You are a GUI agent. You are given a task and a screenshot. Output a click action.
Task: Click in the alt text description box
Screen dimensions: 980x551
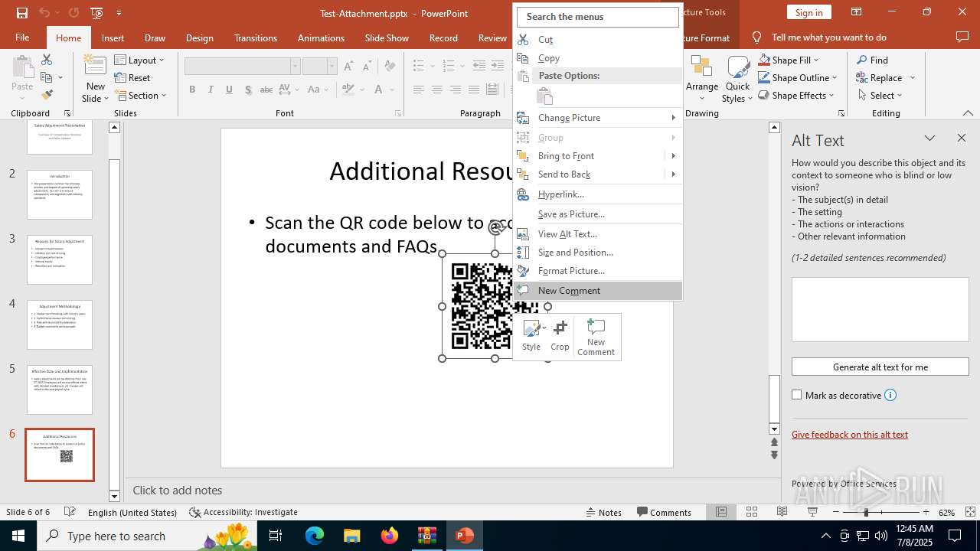pyautogui.click(x=880, y=309)
